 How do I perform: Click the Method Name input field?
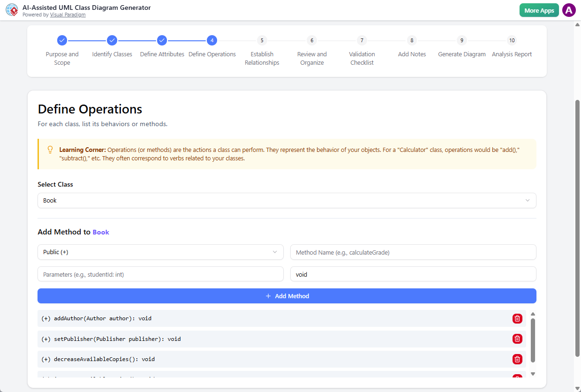tap(413, 252)
